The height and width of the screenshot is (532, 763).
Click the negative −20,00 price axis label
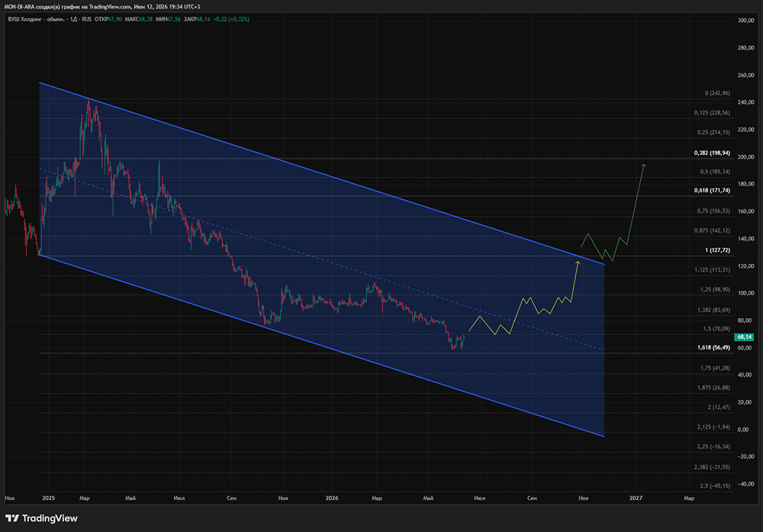coord(746,456)
